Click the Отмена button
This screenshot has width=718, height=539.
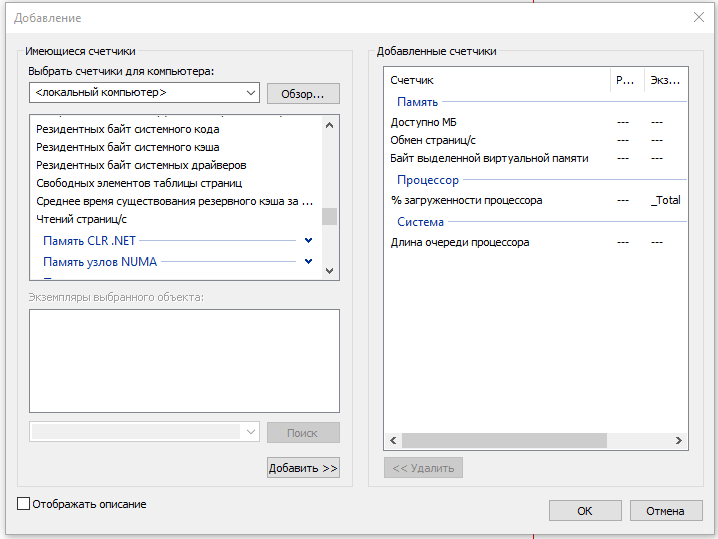666,511
